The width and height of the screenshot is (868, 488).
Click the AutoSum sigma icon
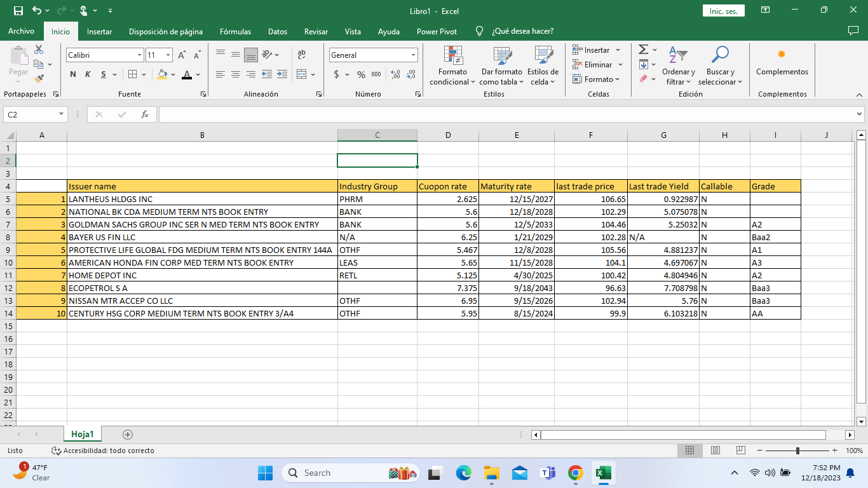643,50
